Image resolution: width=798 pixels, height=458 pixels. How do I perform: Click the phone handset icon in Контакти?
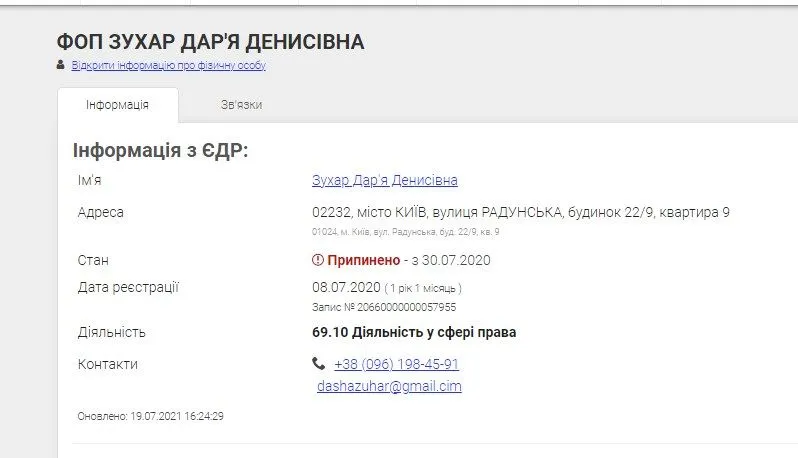[319, 364]
